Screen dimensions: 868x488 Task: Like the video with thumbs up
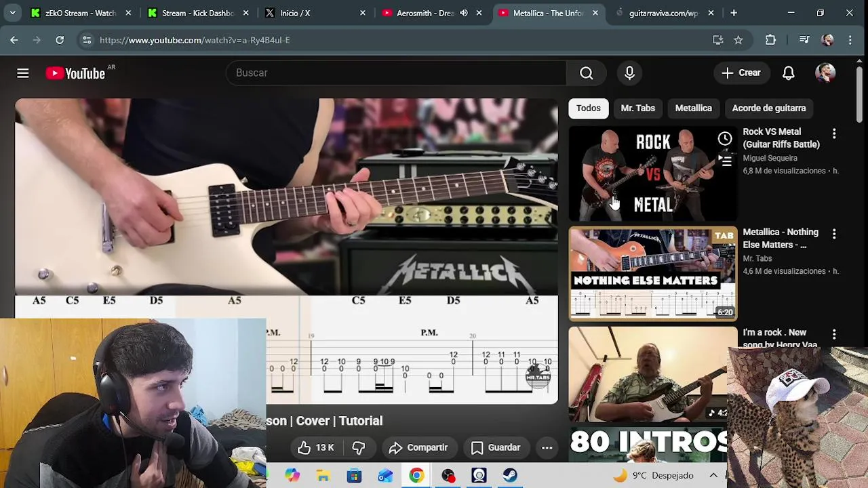[x=315, y=447]
